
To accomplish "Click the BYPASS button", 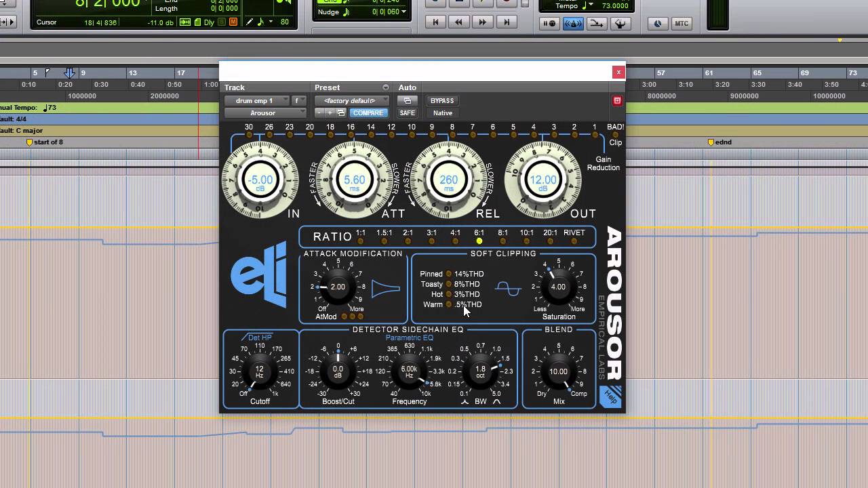I will click(442, 100).
